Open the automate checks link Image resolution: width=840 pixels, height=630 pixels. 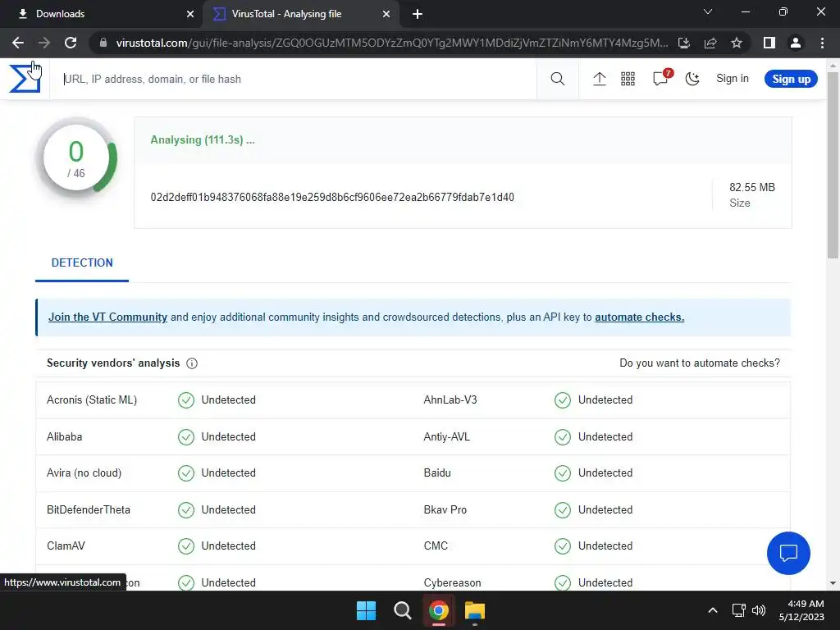pyautogui.click(x=639, y=317)
